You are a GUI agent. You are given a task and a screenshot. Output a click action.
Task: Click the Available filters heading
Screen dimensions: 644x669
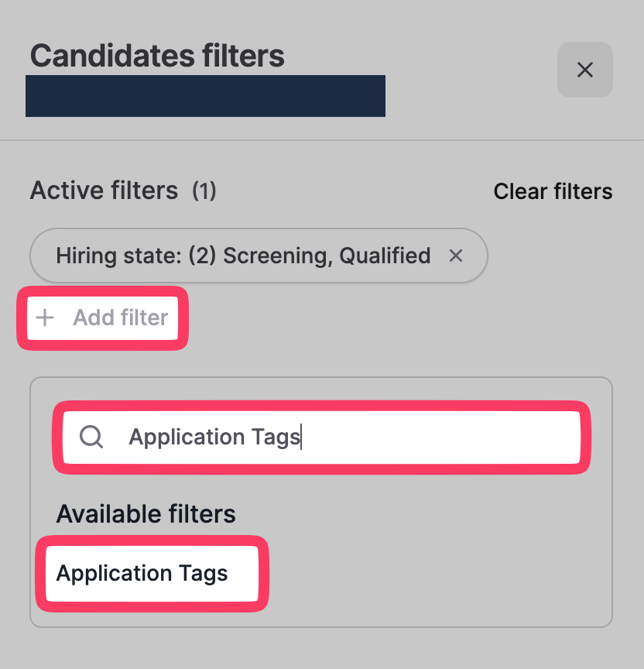click(x=146, y=514)
